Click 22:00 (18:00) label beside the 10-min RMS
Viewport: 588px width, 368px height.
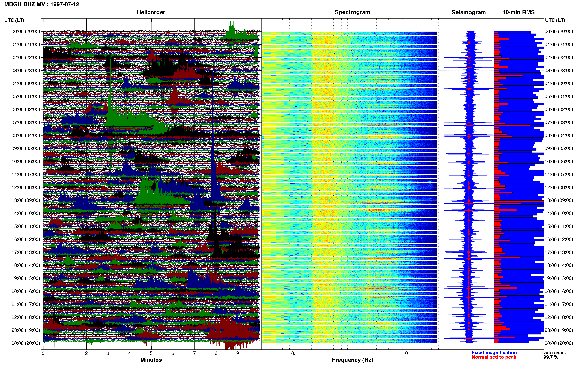point(559,317)
